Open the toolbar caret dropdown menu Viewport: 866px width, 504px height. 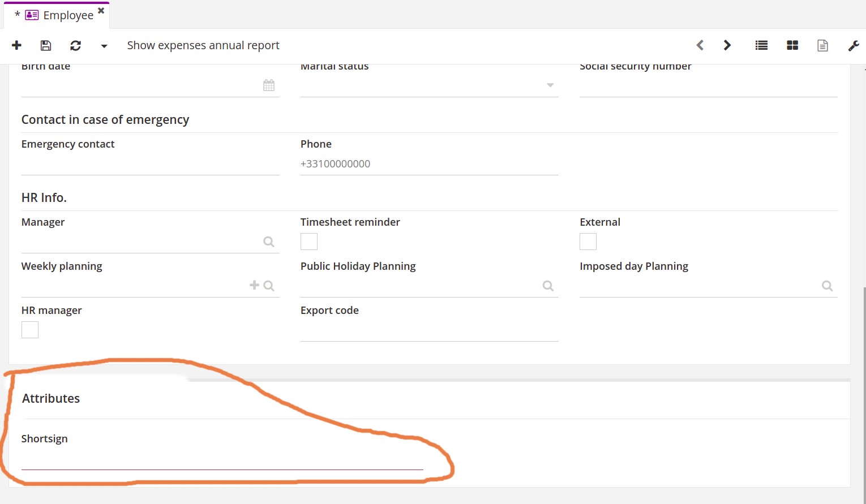(104, 46)
